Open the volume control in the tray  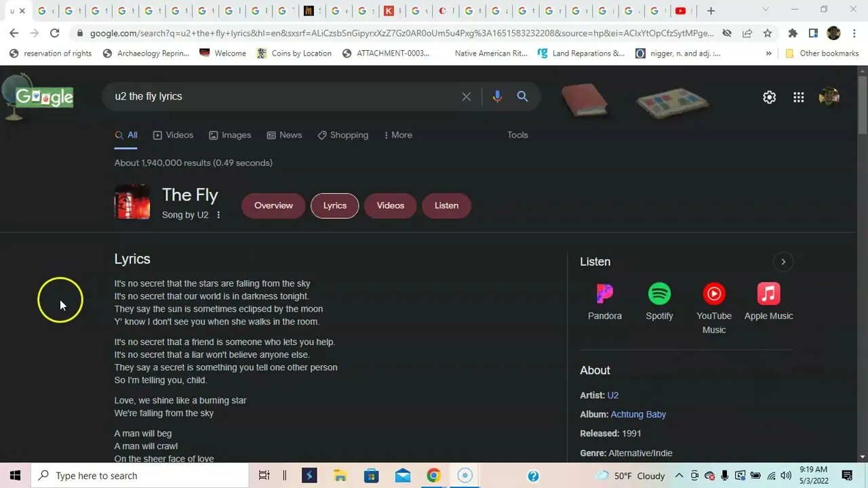(x=786, y=476)
